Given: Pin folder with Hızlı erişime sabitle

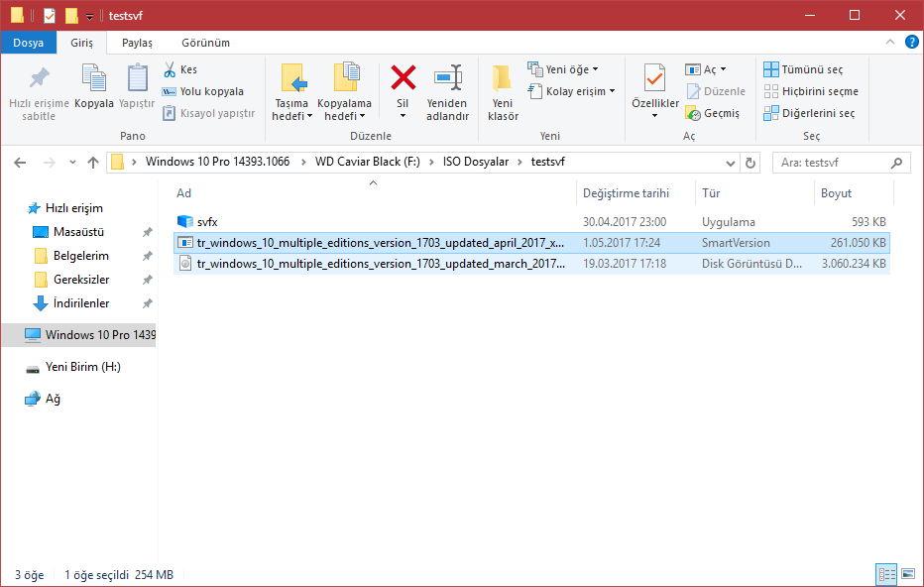Looking at the screenshot, I should click(39, 92).
